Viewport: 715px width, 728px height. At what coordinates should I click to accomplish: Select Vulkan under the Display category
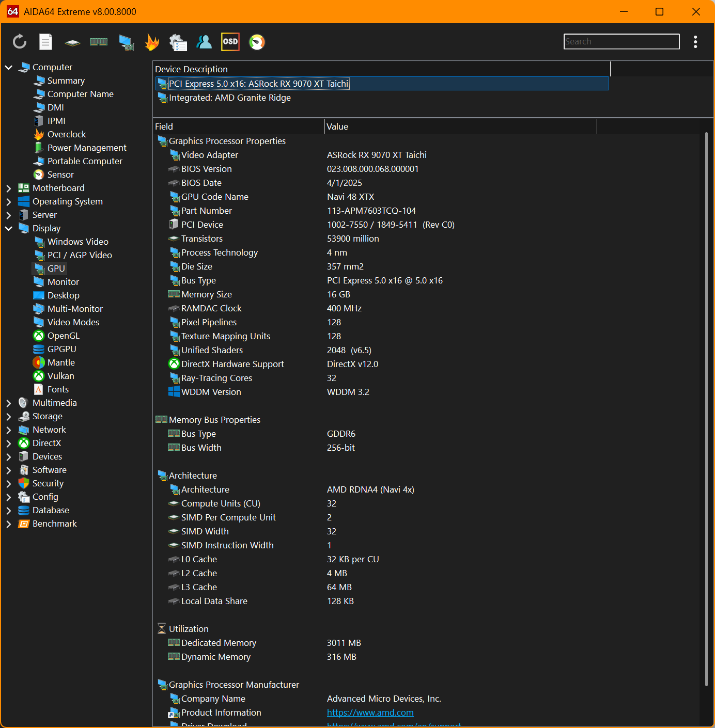(x=60, y=376)
